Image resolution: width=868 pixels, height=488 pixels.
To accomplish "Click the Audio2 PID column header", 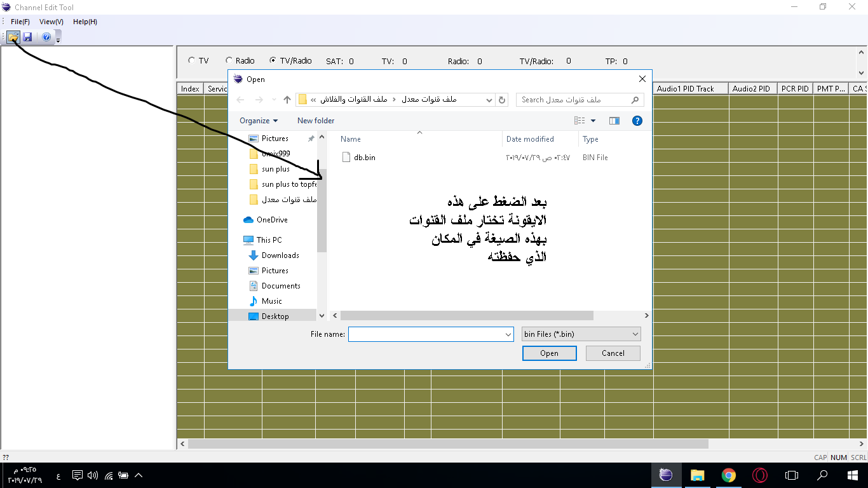I will tap(753, 89).
